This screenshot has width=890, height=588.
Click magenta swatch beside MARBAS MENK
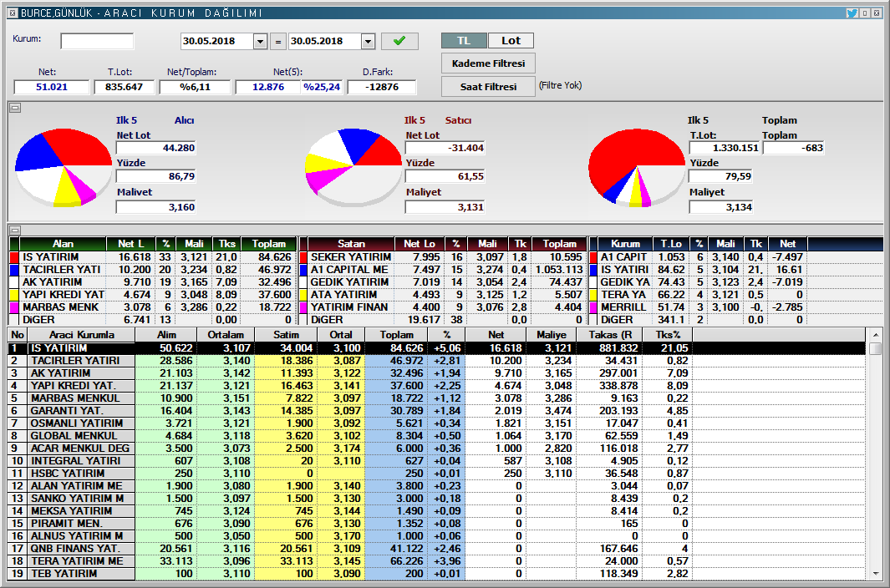pyautogui.click(x=15, y=307)
